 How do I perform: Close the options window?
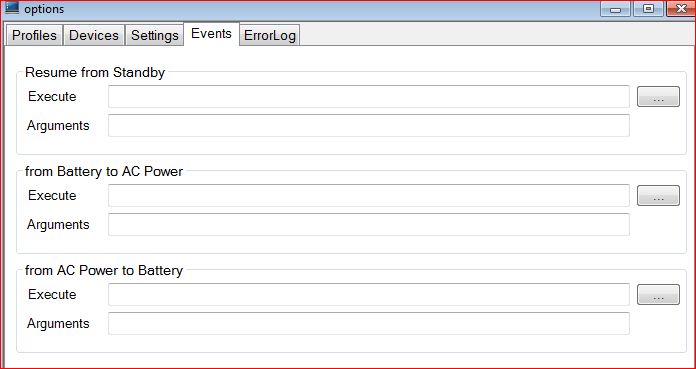(681, 9)
